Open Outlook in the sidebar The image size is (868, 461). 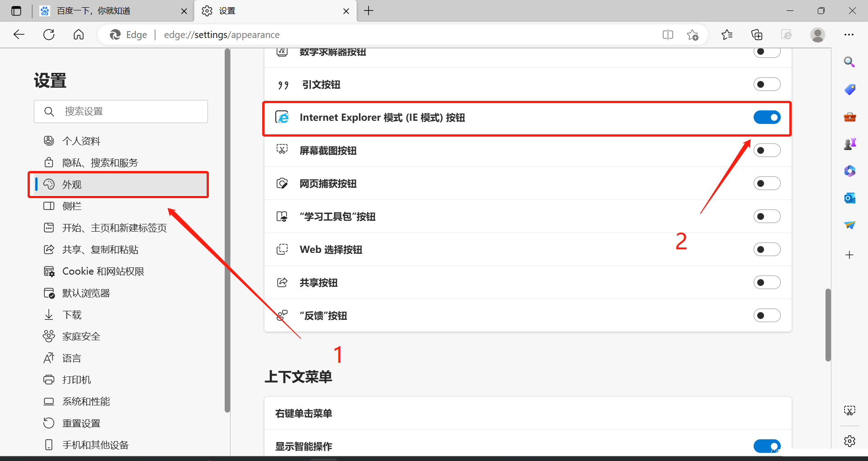click(x=849, y=198)
